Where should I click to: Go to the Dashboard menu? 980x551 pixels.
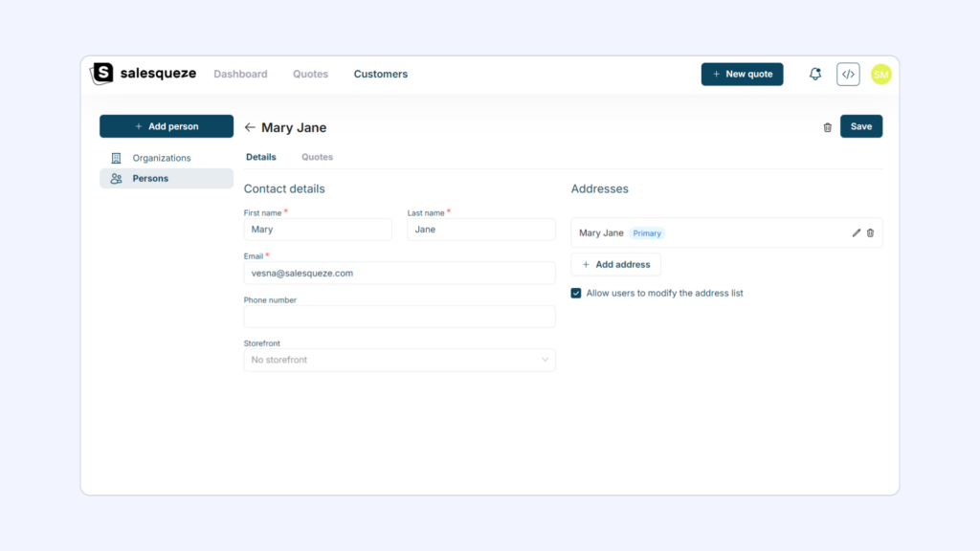click(x=240, y=74)
